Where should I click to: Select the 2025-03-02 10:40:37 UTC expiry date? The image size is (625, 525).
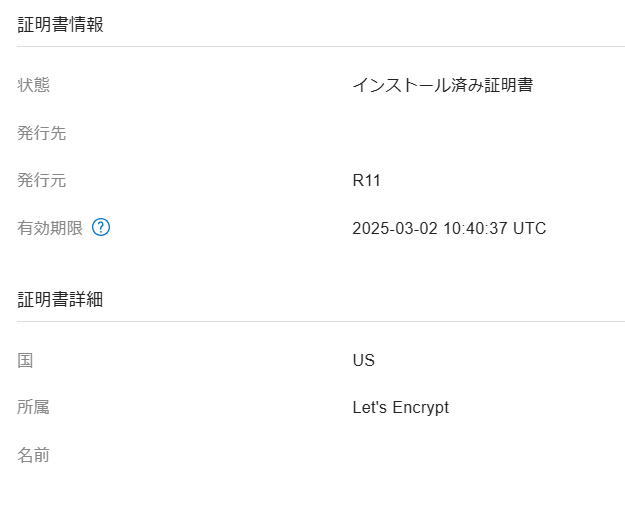449,228
